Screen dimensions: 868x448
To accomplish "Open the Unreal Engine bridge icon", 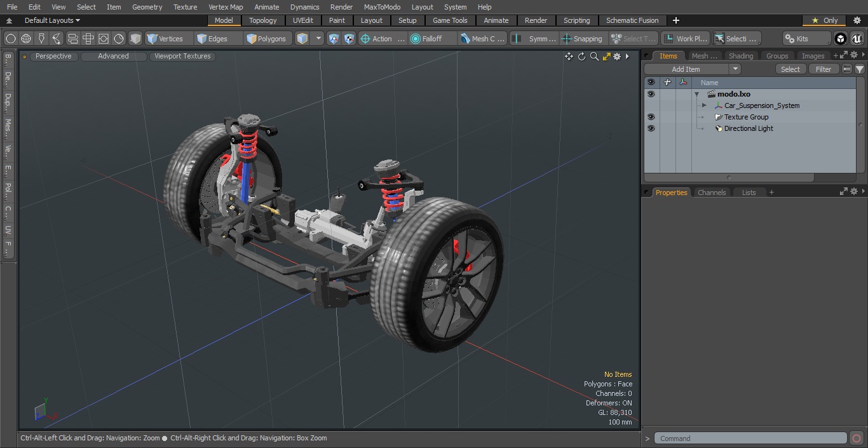I will point(857,39).
